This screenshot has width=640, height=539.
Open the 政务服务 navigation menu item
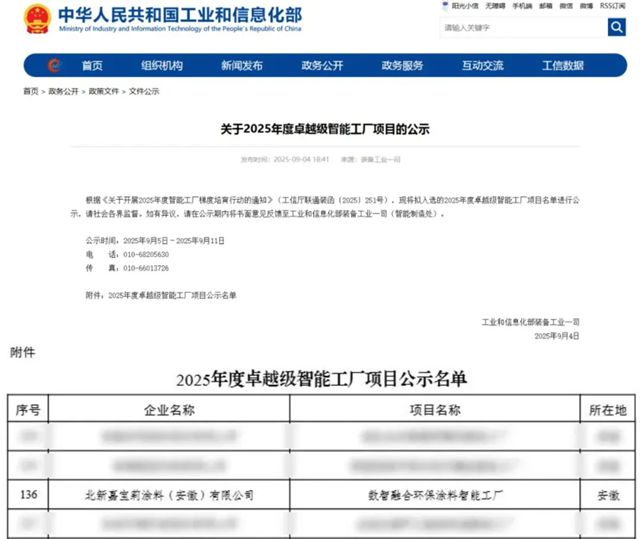(402, 65)
